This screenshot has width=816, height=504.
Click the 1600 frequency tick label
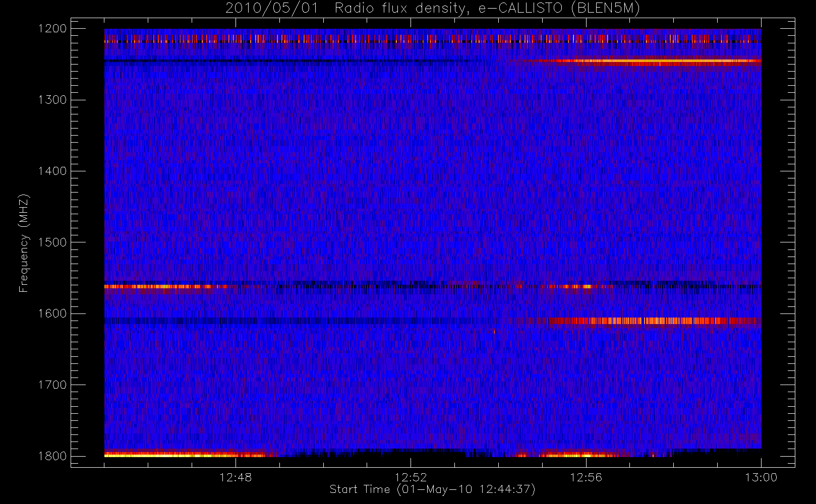(x=52, y=313)
